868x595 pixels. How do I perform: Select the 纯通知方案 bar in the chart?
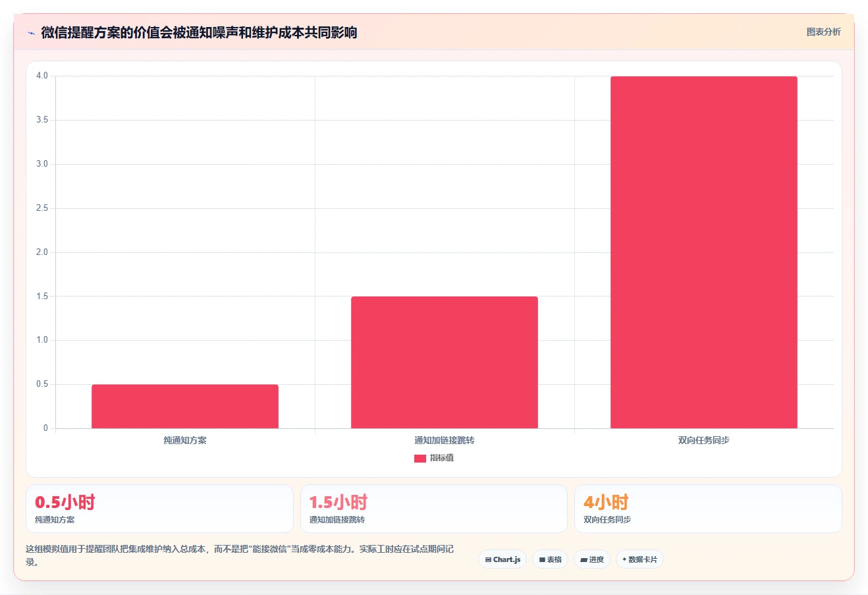185,406
